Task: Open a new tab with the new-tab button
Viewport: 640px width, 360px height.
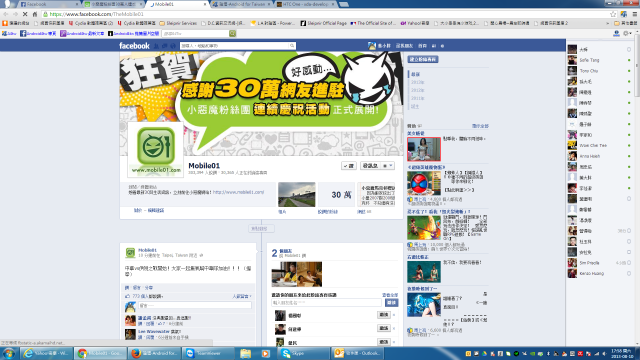Action: pyautogui.click(x=344, y=4)
